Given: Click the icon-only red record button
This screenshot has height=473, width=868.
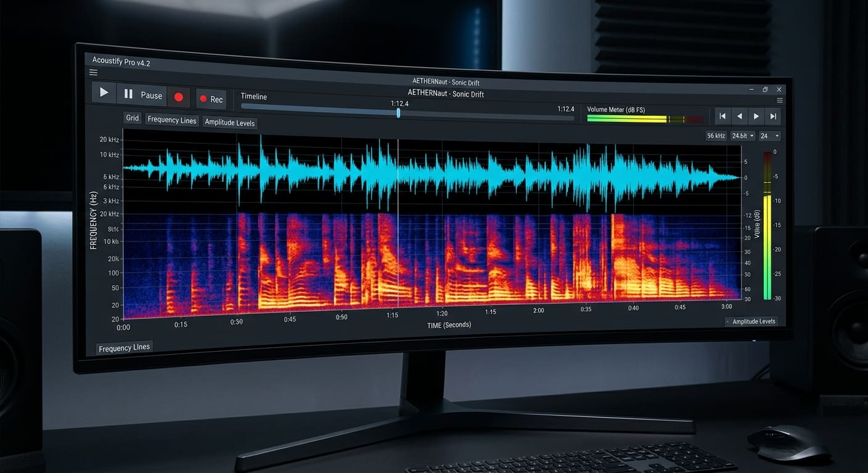Looking at the screenshot, I should pyautogui.click(x=179, y=97).
